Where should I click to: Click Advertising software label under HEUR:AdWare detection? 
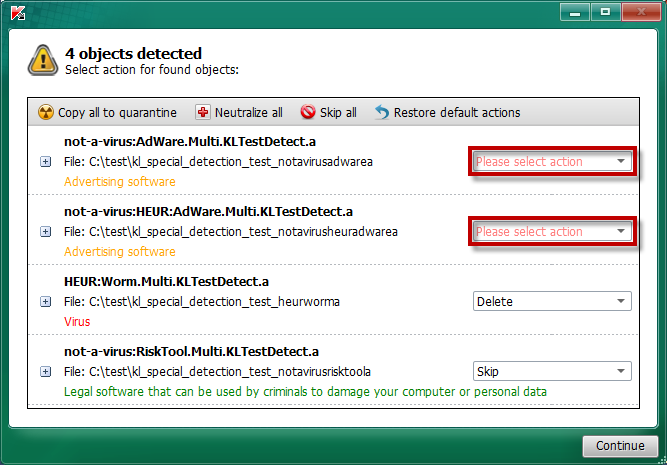[x=120, y=252]
